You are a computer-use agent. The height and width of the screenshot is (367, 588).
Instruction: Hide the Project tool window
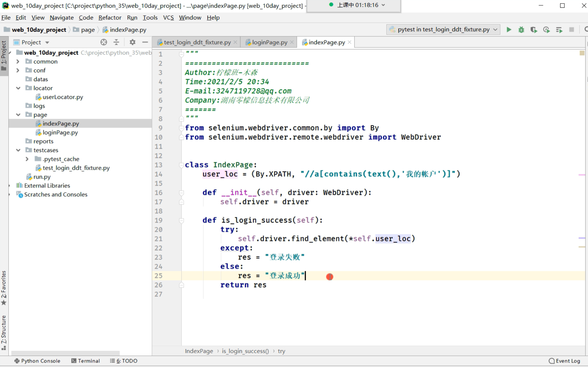click(x=145, y=42)
